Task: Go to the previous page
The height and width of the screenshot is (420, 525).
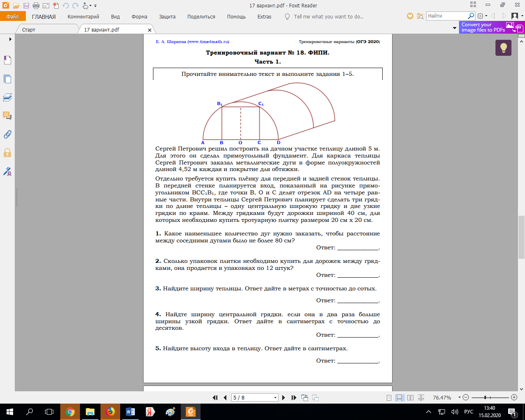Action: point(225,397)
